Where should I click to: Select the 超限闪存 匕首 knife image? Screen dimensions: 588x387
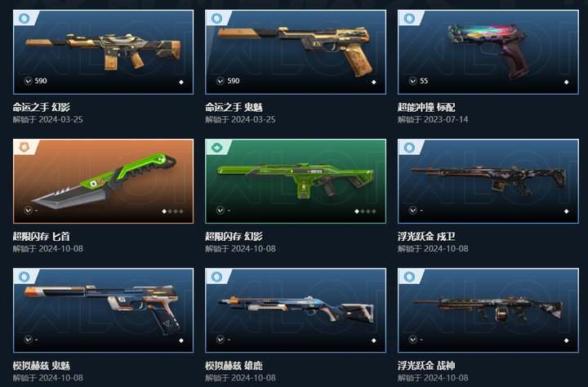pyautogui.click(x=105, y=180)
